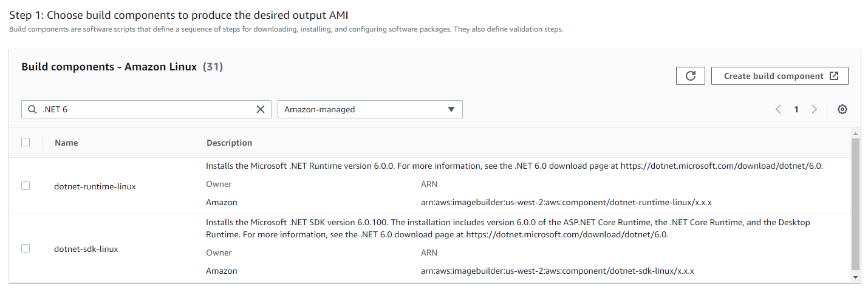Viewport: 868px width, 295px height.
Task: Clear the .NET 6 search text
Action: point(261,109)
